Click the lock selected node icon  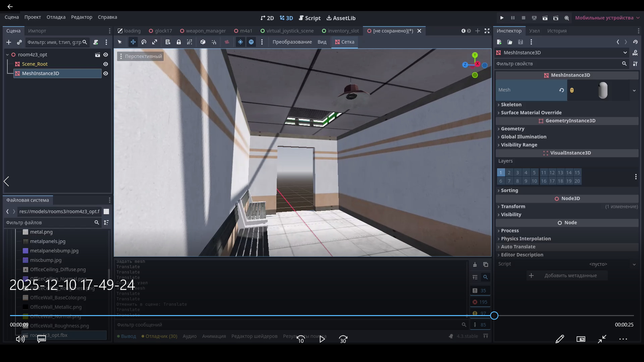click(179, 42)
